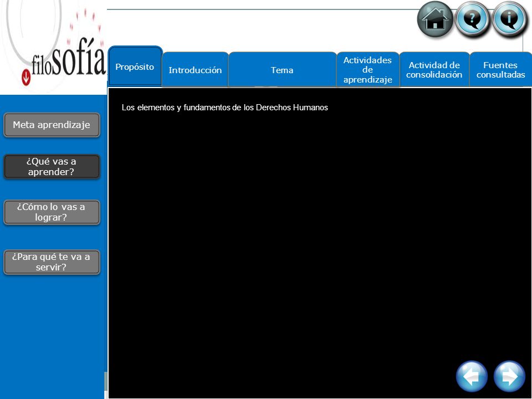Screen dimensions: 532x399
Task: Go to Actividad de consolidación tab
Action: 434,70
